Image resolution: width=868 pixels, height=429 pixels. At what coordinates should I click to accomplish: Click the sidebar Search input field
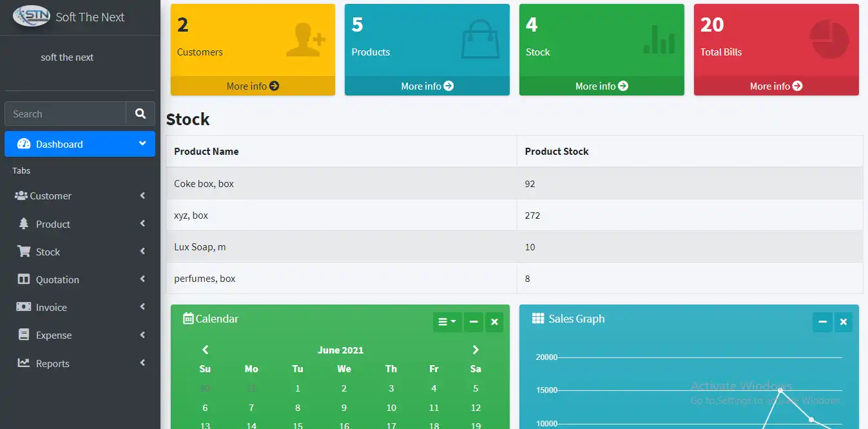point(65,114)
